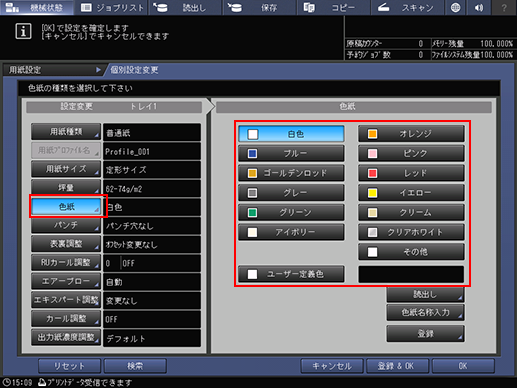Screen dimensions: 517x388
Task: Switch to the スキャン tab
Action: coord(407,7)
